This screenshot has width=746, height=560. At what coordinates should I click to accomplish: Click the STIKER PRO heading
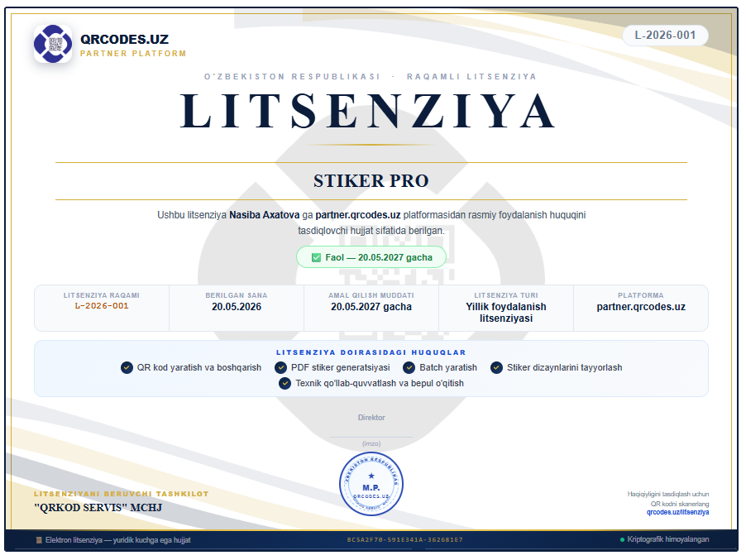(x=371, y=181)
